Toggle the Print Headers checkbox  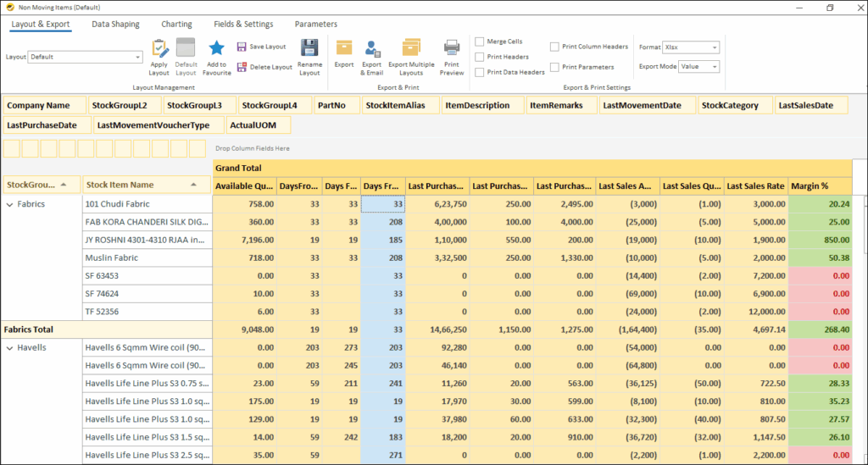[480, 57]
